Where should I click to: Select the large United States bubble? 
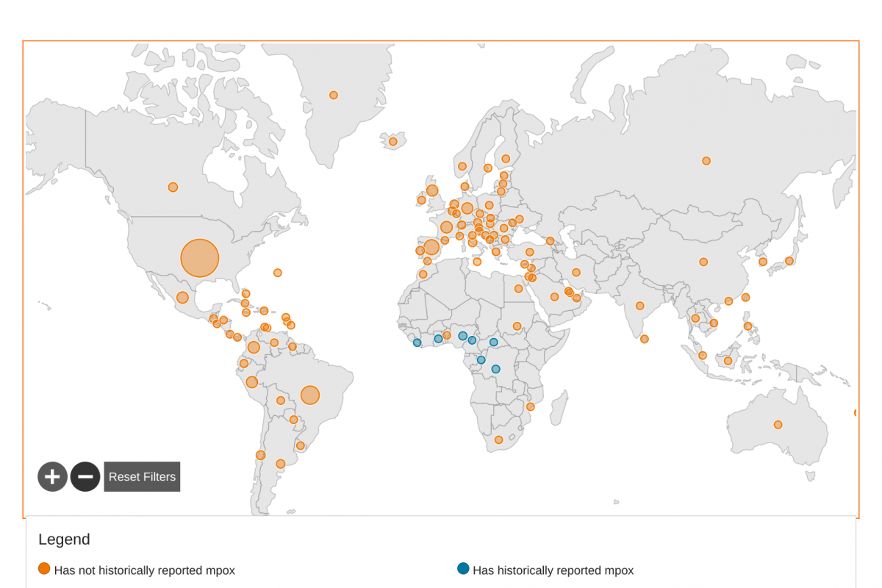point(200,258)
